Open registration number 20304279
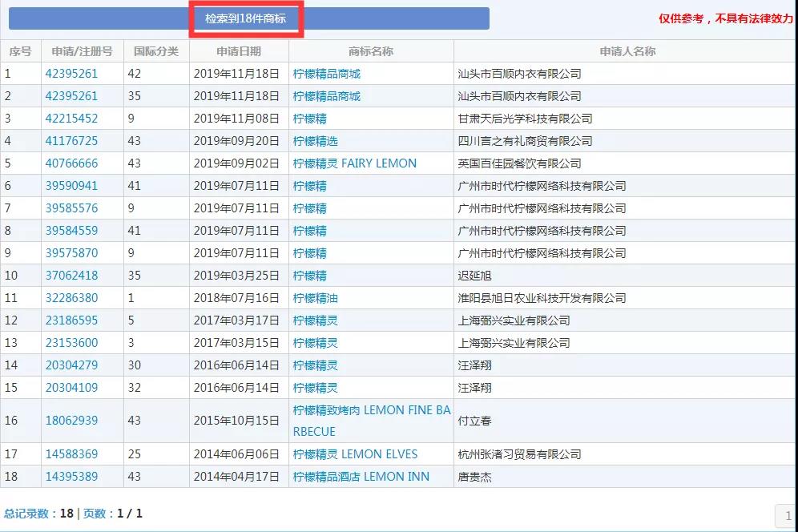The image size is (798, 532). pos(71,365)
